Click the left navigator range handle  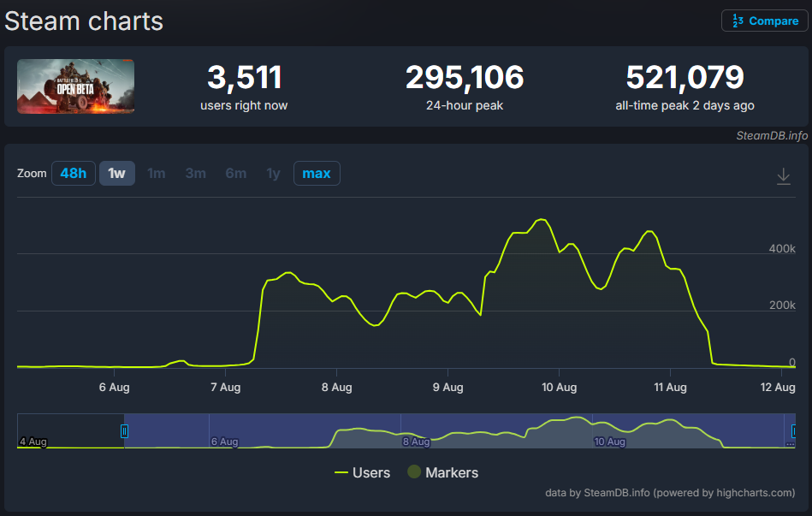point(124,431)
